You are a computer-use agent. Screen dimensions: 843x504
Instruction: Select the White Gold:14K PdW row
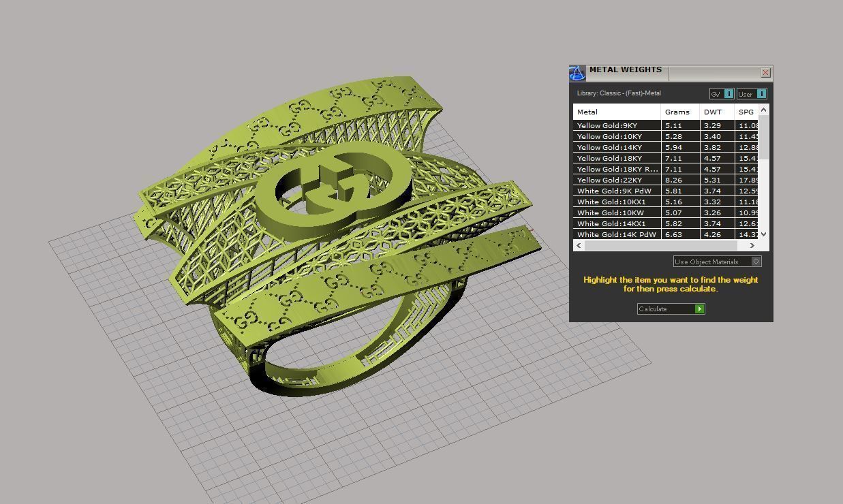(x=665, y=234)
